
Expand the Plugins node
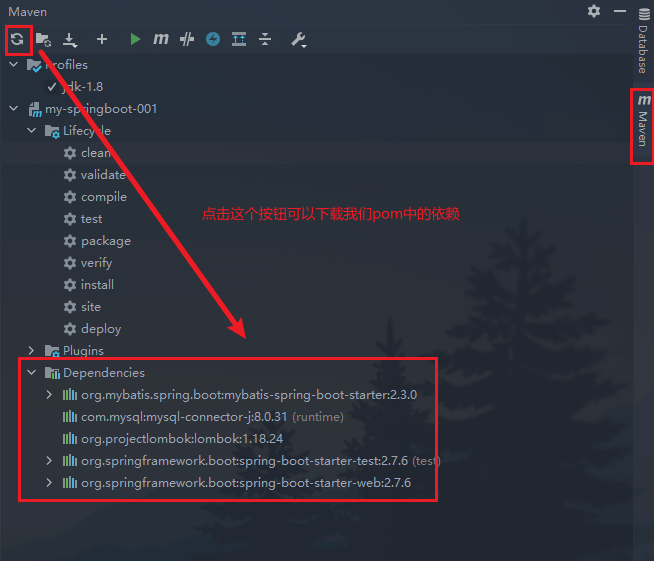click(x=32, y=350)
